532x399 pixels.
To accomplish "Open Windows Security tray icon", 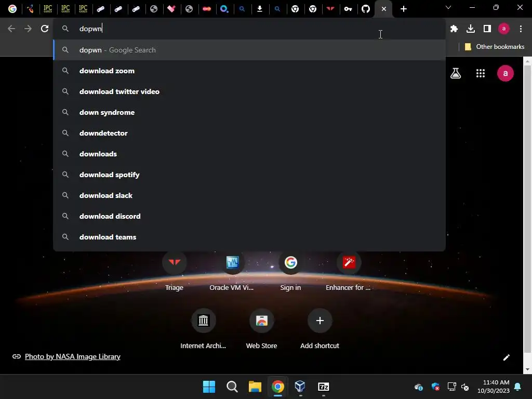I will pyautogui.click(x=435, y=387).
